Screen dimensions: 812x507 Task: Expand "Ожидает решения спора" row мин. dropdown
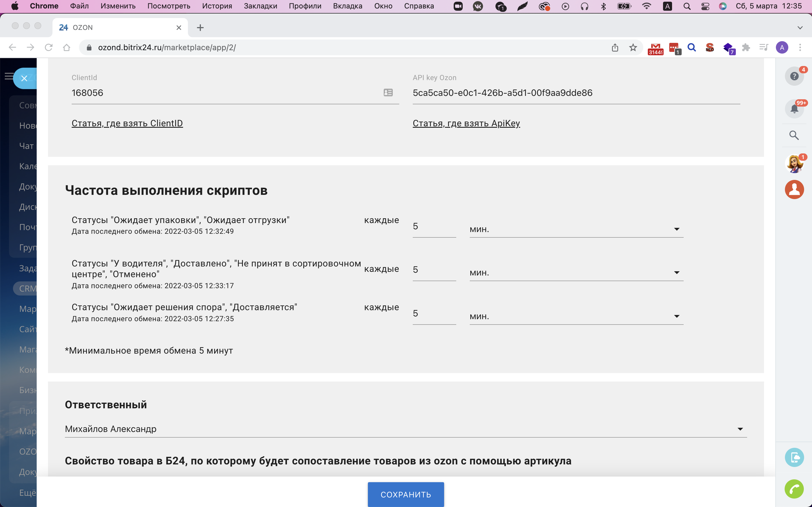coord(576,316)
